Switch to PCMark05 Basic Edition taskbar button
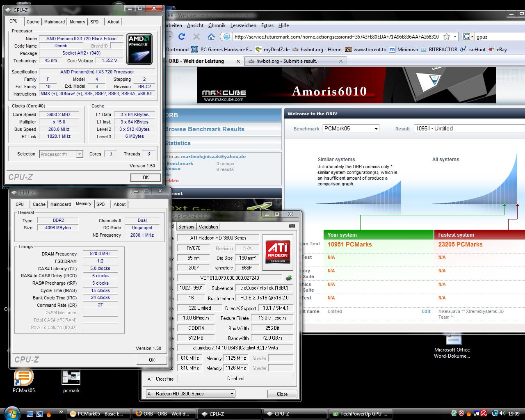Screen dimensions: 525x420 98,414
